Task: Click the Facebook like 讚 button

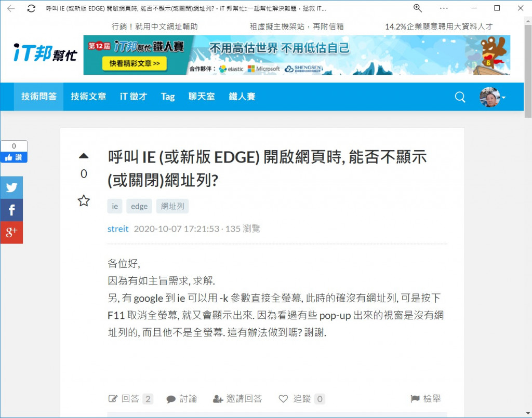Action: pos(14,157)
